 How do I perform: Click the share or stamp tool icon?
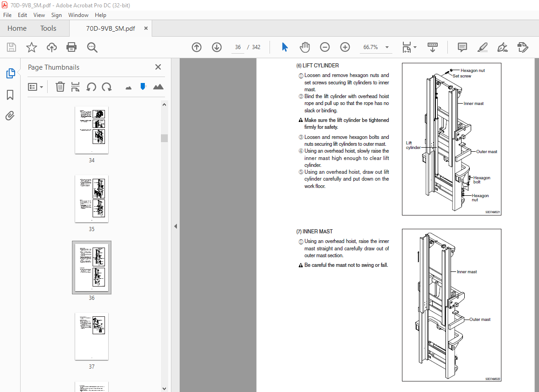[x=522, y=47]
